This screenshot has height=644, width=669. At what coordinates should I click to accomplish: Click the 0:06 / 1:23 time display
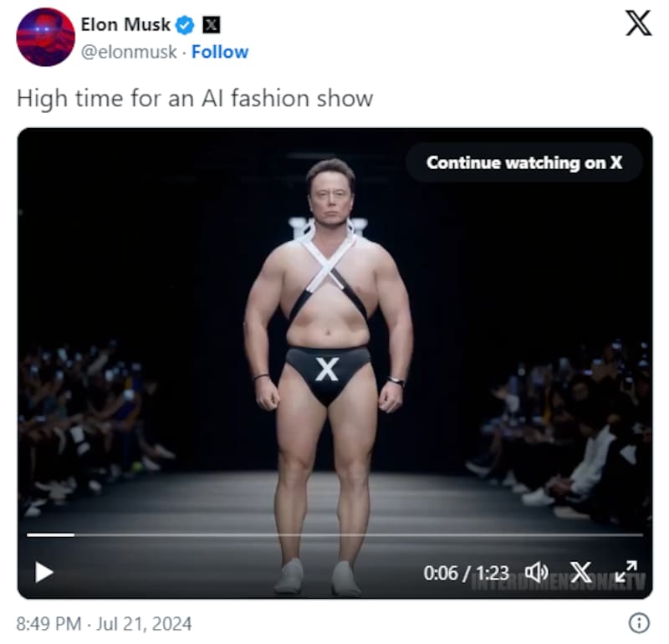pyautogui.click(x=466, y=573)
